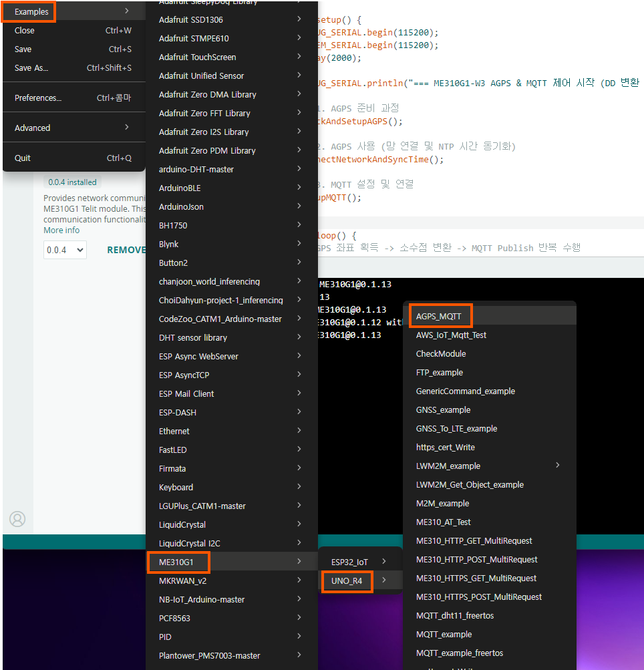644x670 pixels.
Task: Open LiquidCrystal examples submenu
Action: pos(232,525)
